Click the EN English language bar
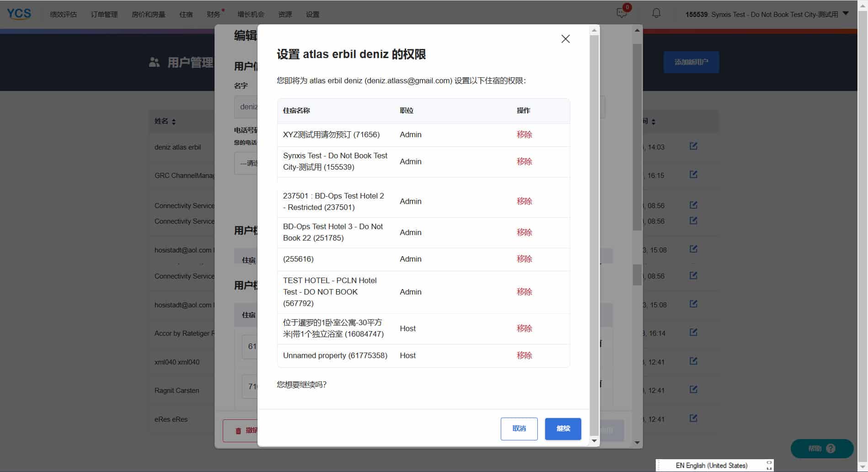 pyautogui.click(x=714, y=465)
